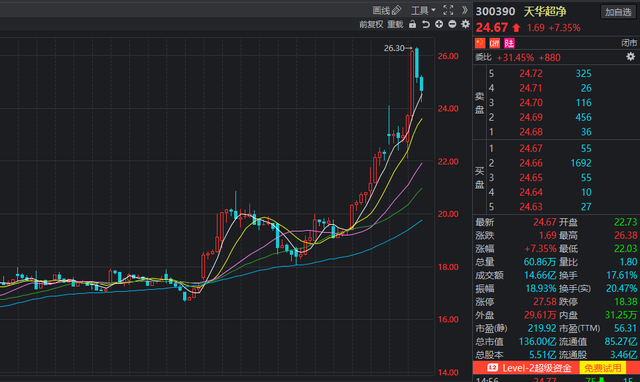
Task: Click 加自选 add to watchlist button
Action: [618, 12]
